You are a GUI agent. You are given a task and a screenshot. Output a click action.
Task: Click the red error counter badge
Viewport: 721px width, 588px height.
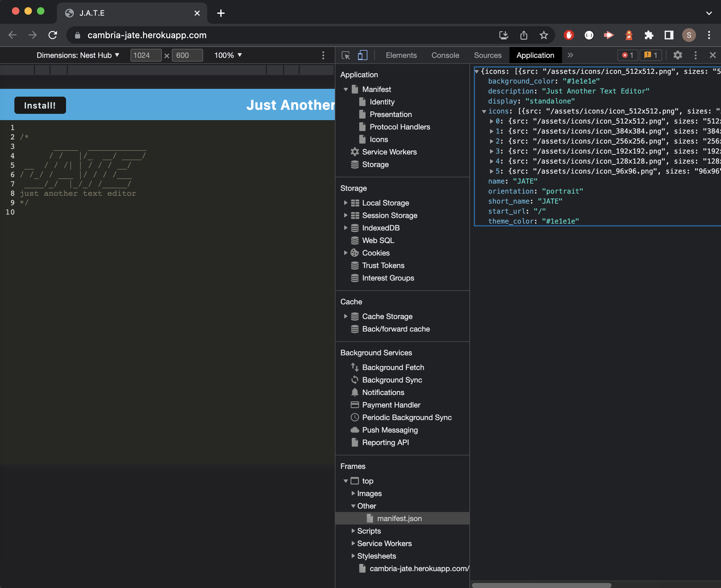coord(627,55)
